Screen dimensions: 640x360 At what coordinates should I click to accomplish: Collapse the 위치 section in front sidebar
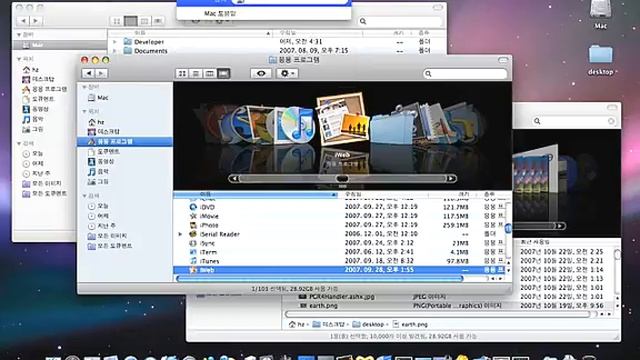tap(84, 111)
